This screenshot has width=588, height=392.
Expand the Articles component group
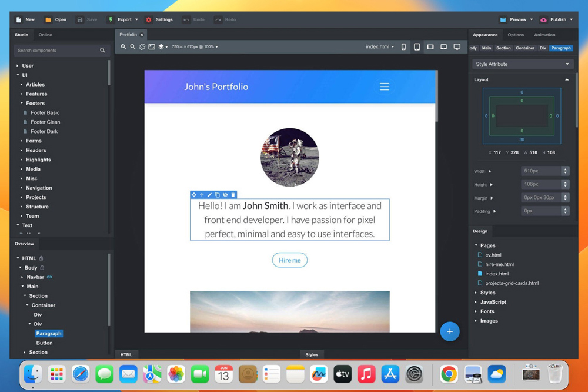(21, 85)
